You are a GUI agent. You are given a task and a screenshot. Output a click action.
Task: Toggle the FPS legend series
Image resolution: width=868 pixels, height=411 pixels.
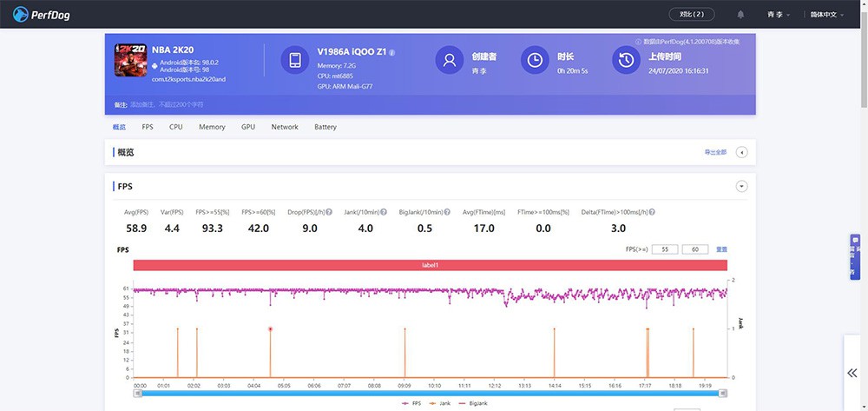click(411, 404)
